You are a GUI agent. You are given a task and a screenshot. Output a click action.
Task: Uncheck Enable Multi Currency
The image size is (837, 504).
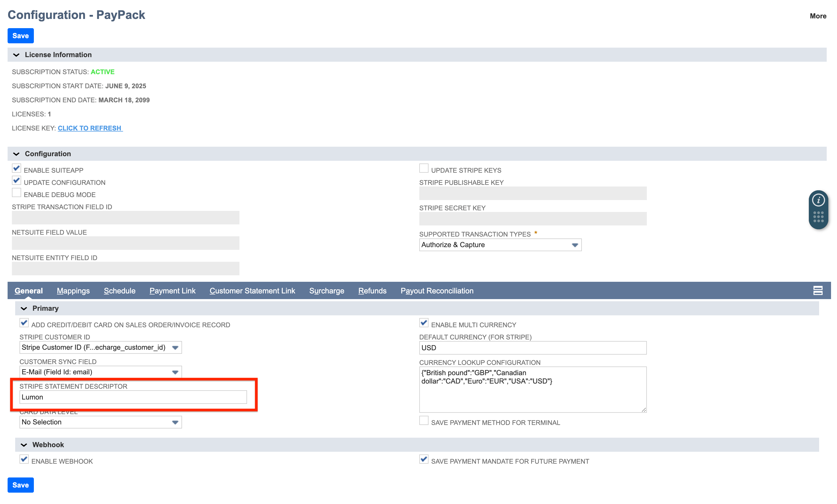click(x=424, y=323)
